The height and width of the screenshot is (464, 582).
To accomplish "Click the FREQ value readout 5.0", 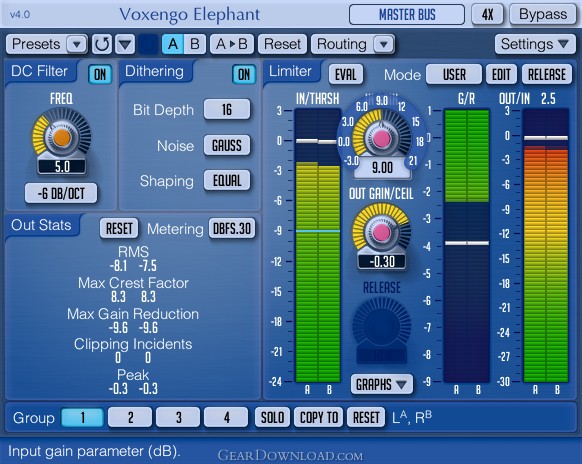I will pos(62,167).
